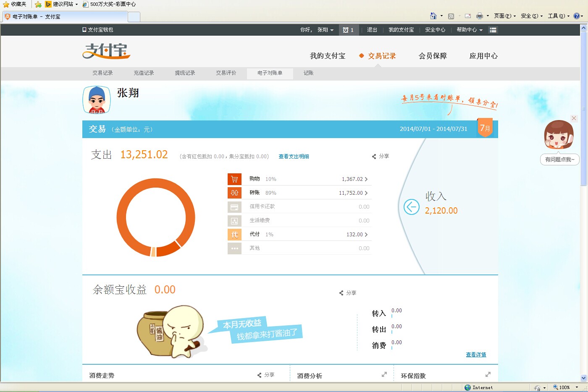Click 退出 to log out
The width and height of the screenshot is (588, 392).
[372, 30]
